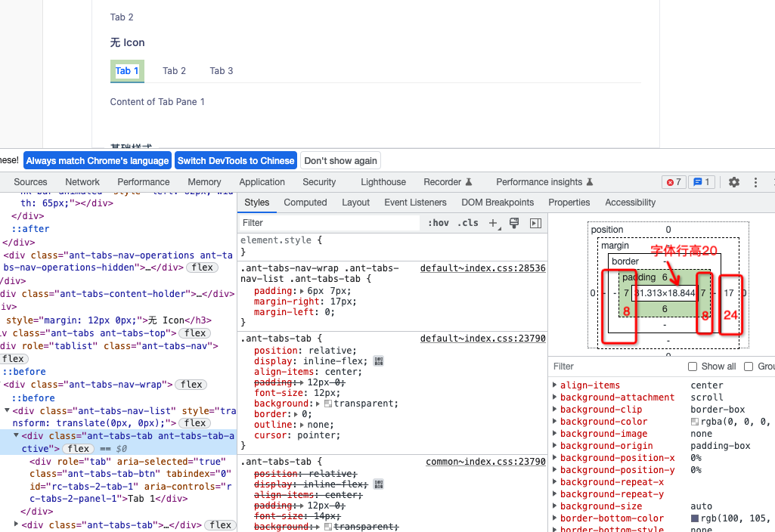Click flex badge on ant-tabs-nav-operations div
775x532 pixels.
point(202,268)
